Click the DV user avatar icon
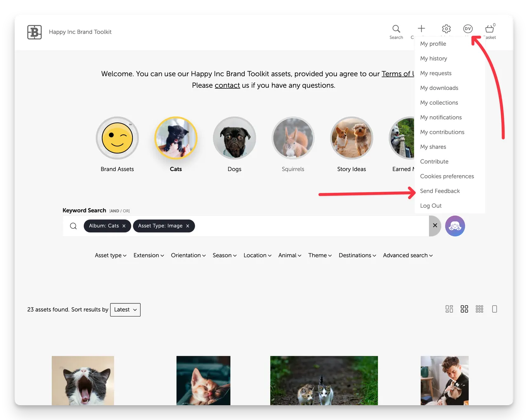528x420 pixels. click(x=468, y=29)
